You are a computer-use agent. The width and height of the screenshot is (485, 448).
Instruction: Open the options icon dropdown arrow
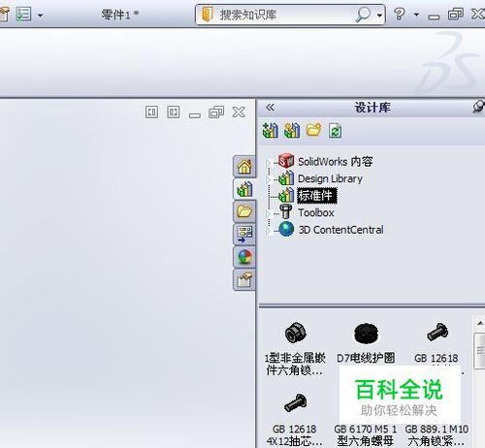41,15
